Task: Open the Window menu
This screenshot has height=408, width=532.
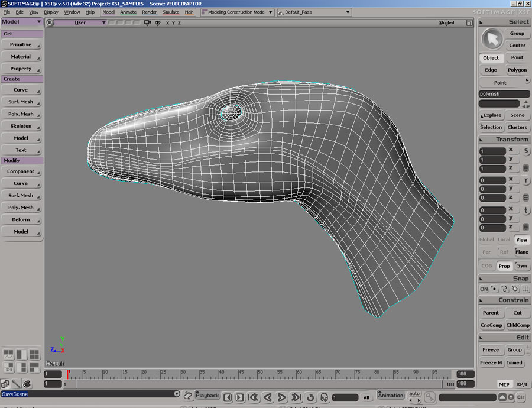Action: point(72,12)
